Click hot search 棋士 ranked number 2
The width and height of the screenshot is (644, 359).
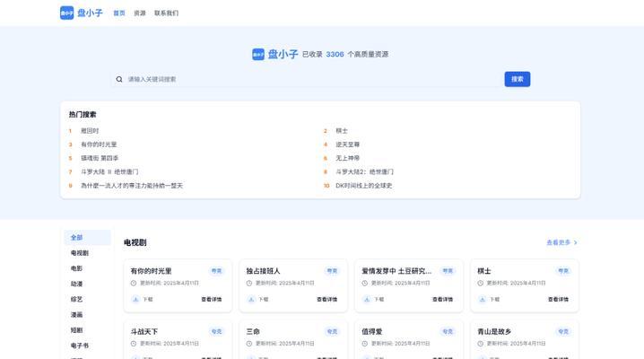[x=342, y=131]
